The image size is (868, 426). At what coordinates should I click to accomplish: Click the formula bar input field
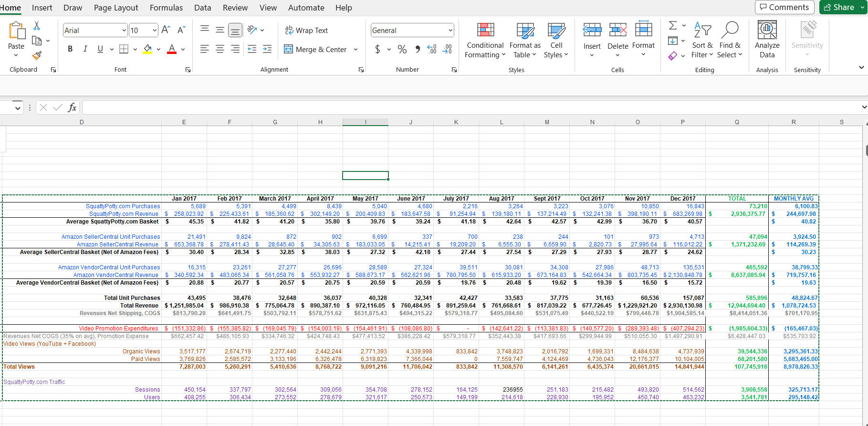471,107
